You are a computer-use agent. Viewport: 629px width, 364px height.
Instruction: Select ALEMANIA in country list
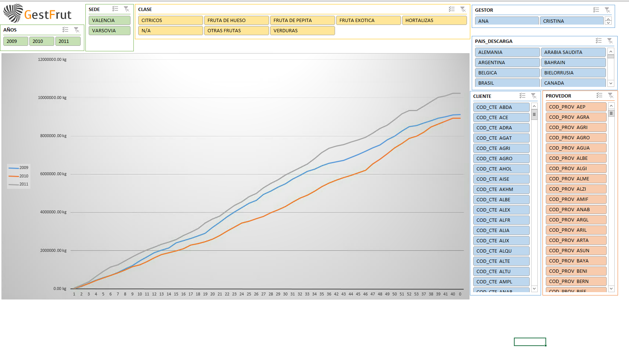coord(507,52)
